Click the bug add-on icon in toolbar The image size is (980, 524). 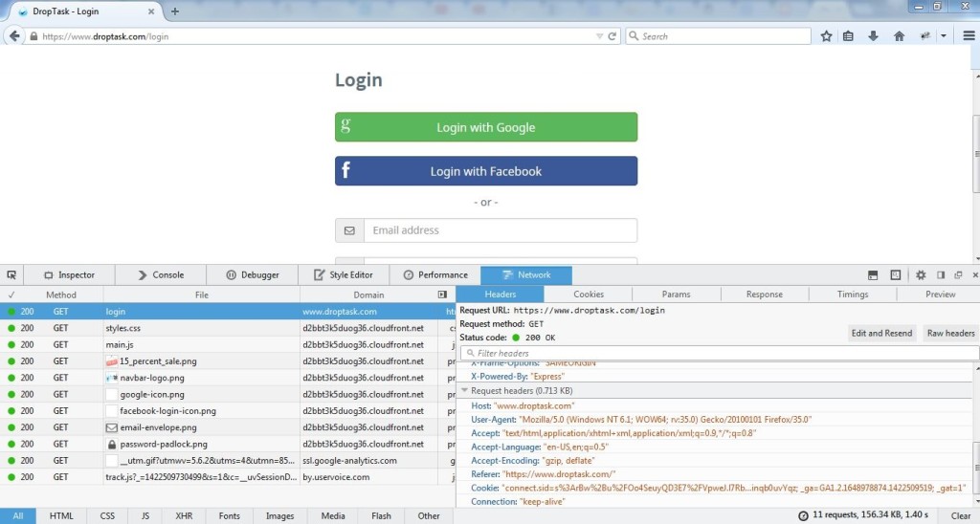click(925, 36)
